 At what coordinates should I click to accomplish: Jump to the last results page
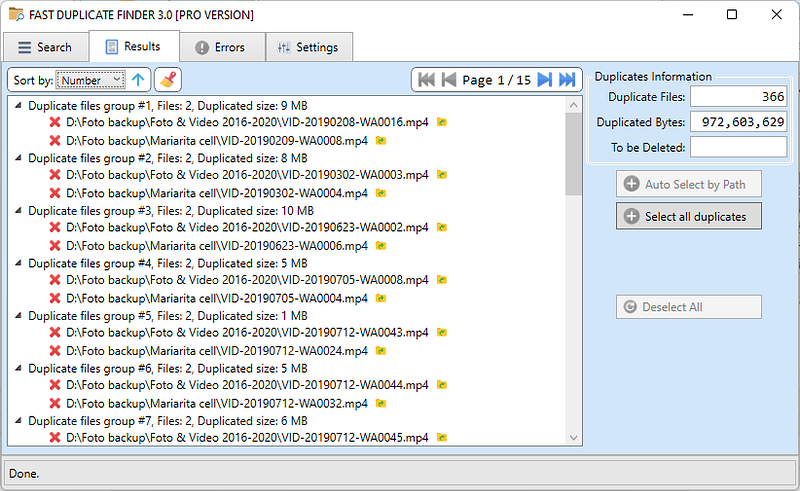click(x=567, y=80)
